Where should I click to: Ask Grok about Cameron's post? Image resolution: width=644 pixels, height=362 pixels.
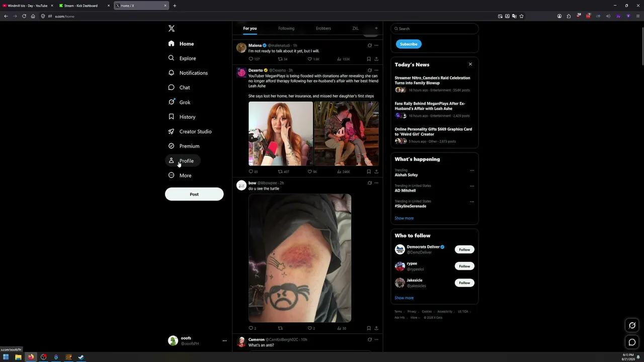point(370,340)
